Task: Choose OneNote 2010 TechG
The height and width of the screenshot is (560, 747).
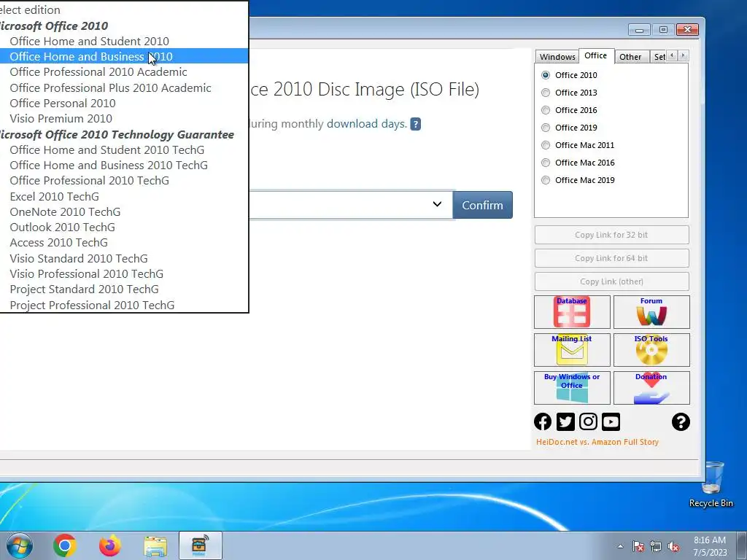Action: [x=124, y=211]
